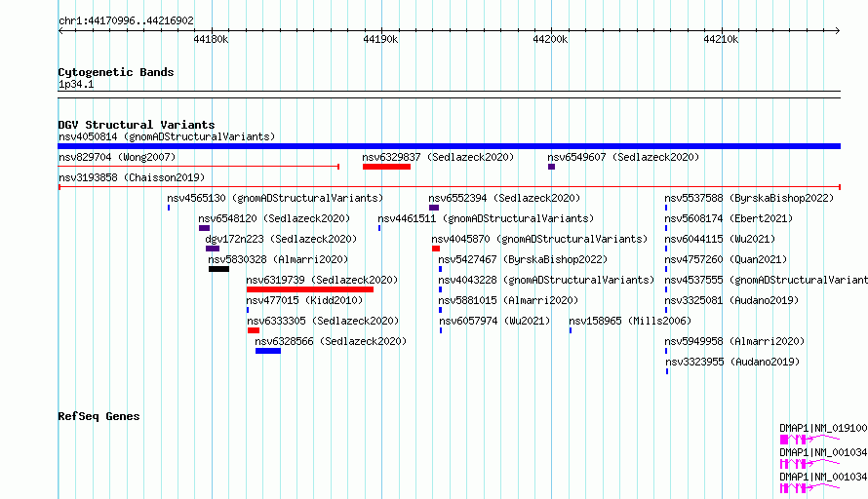Viewport: 868px width, 499px height.
Task: Click the red nsv6329837 variant bar
Action: [x=386, y=167]
